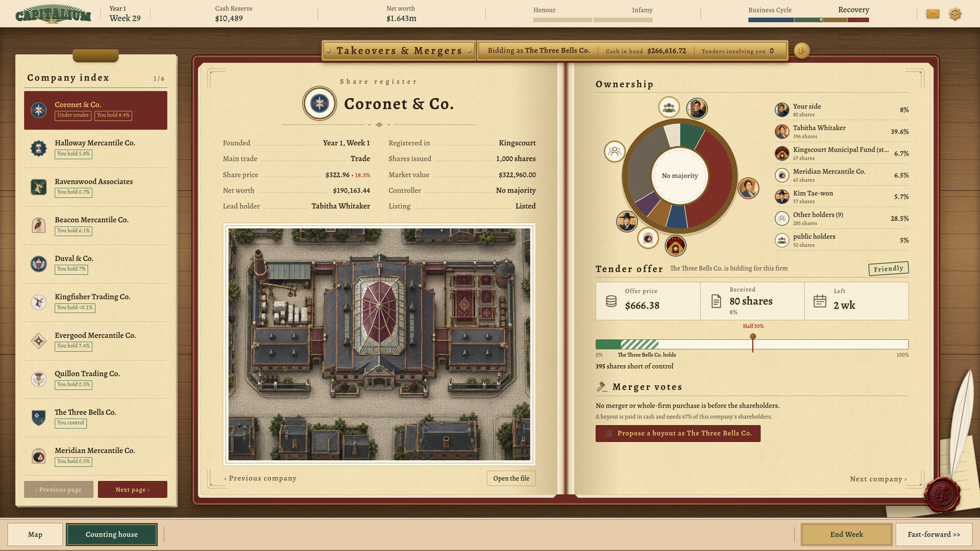Click Kim Tae-won portrait in ownership list

pos(782,197)
